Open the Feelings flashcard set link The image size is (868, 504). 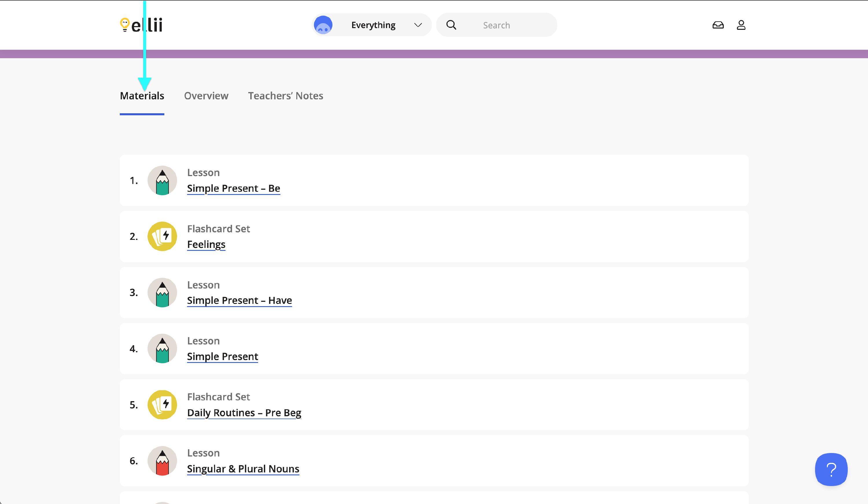point(206,244)
